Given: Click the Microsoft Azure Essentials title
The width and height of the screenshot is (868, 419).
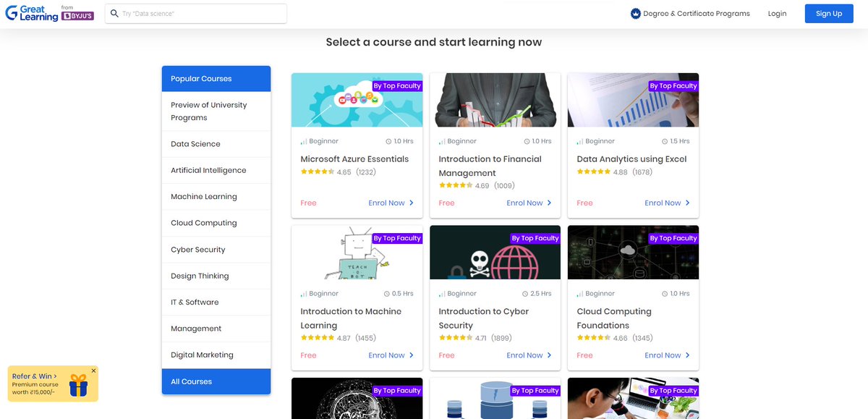Looking at the screenshot, I should click(354, 159).
